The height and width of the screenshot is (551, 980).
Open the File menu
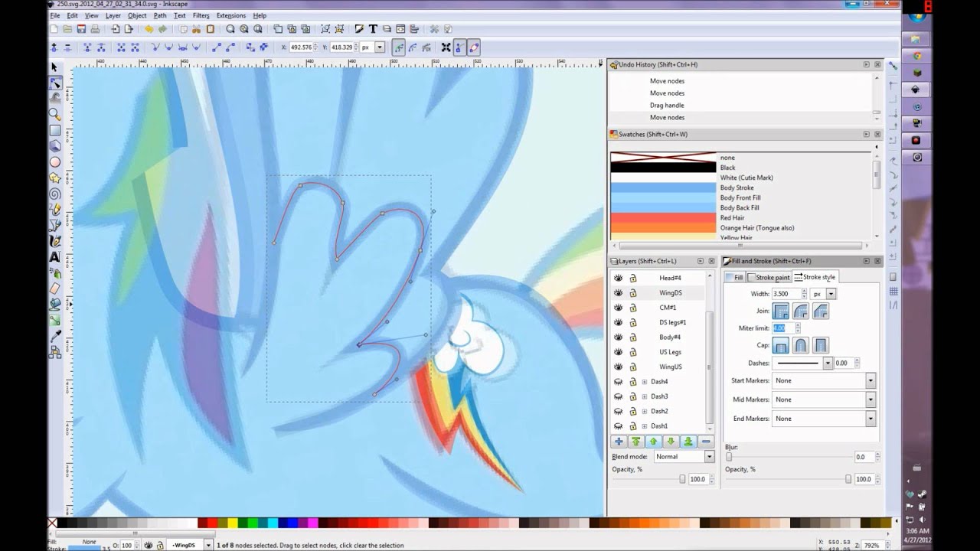click(55, 15)
